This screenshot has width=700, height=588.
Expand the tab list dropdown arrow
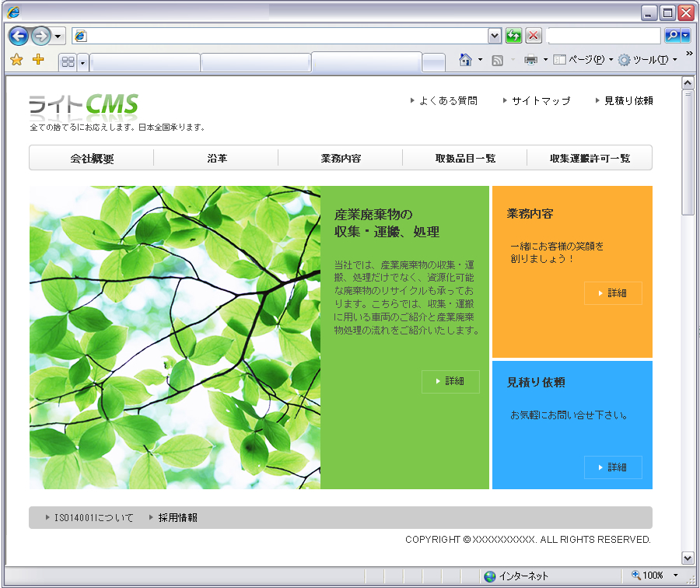(82, 62)
